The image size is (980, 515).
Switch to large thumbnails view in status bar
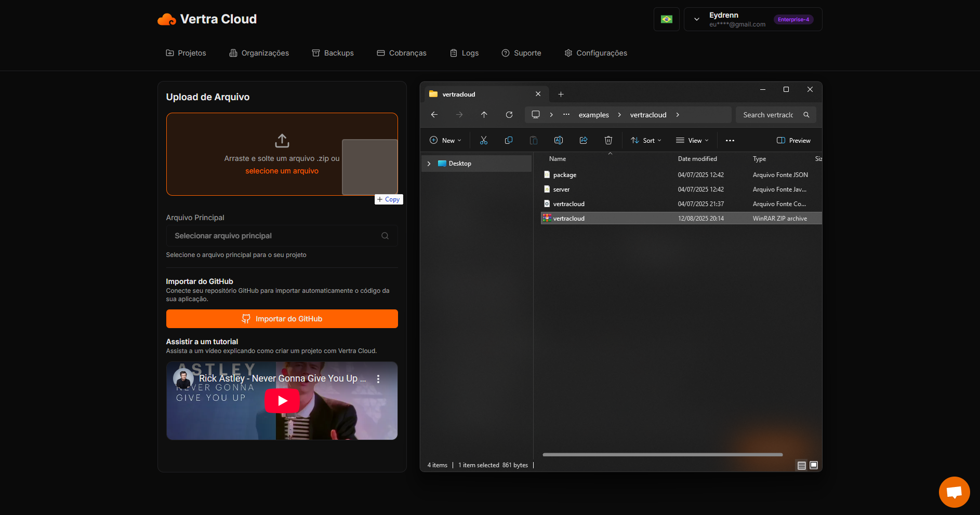click(x=813, y=465)
